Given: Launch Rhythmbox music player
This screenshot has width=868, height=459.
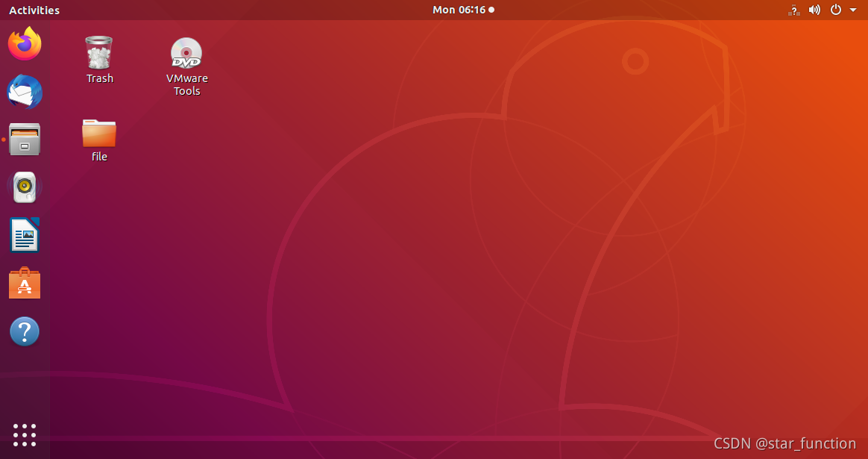Looking at the screenshot, I should pyautogui.click(x=25, y=187).
